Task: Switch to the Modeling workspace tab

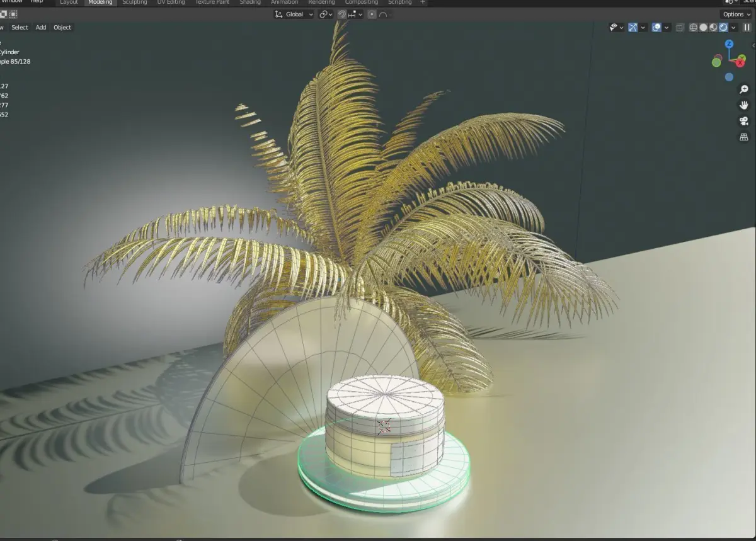Action: tap(100, 3)
